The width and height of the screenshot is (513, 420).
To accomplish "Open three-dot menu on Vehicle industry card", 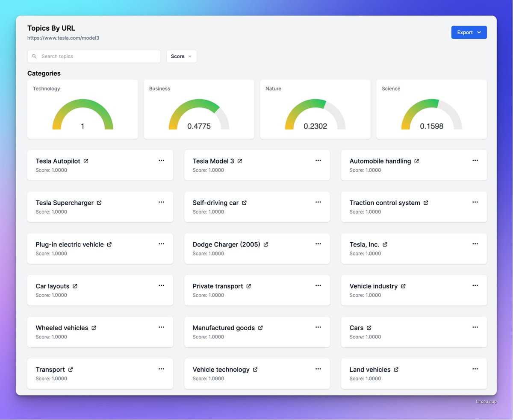I will (x=475, y=285).
